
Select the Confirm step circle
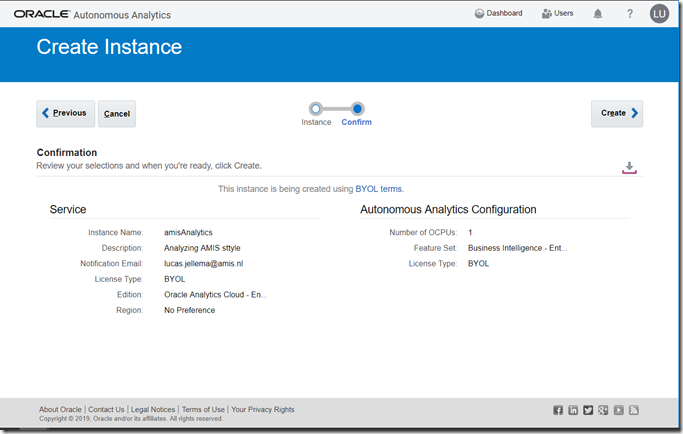(357, 108)
